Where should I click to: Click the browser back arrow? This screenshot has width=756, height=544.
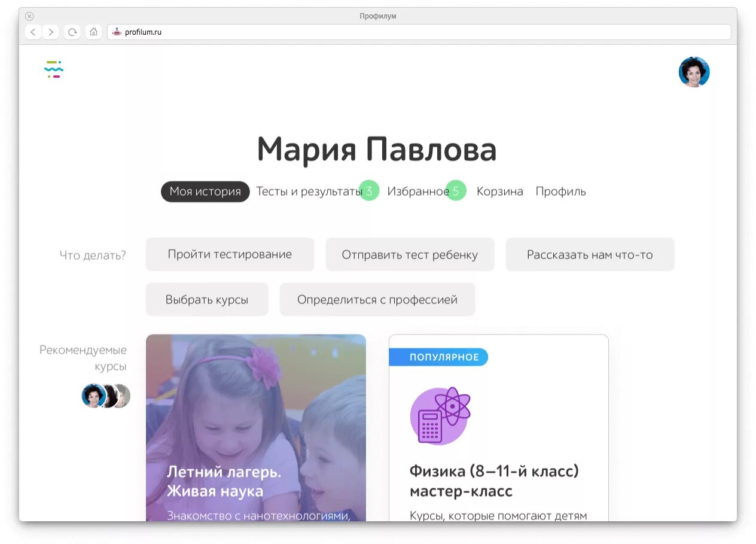[x=33, y=32]
